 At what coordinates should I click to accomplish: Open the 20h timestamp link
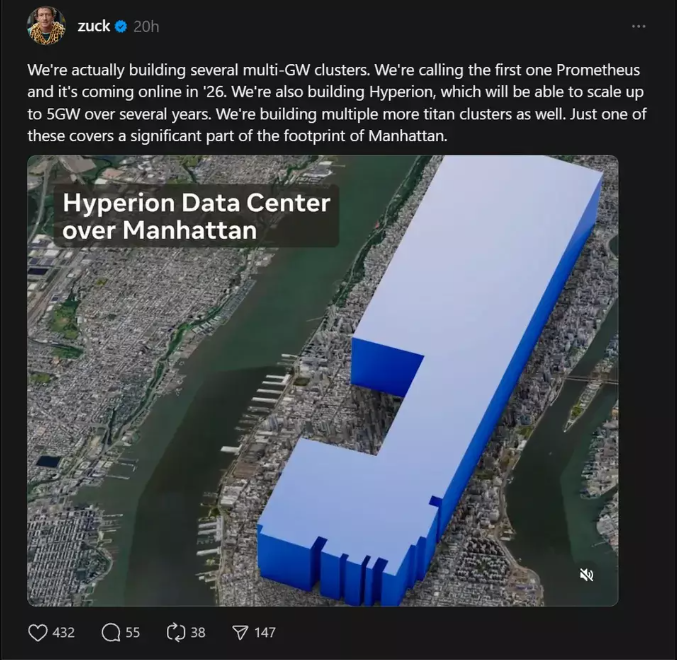[146, 27]
